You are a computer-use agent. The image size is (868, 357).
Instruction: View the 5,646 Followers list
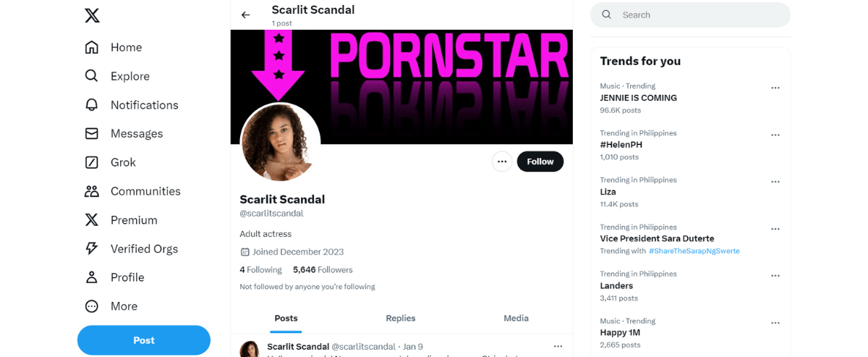point(323,269)
